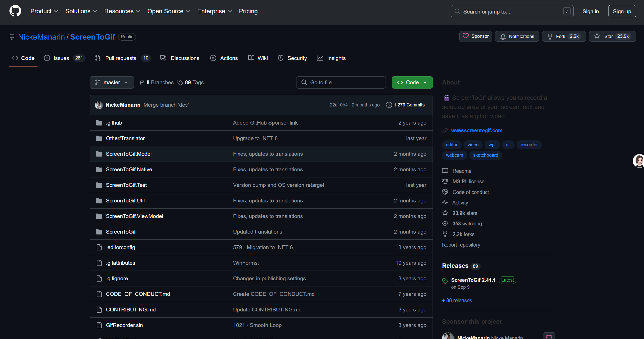
Task: Click the Notifications bell button
Action: [517, 37]
